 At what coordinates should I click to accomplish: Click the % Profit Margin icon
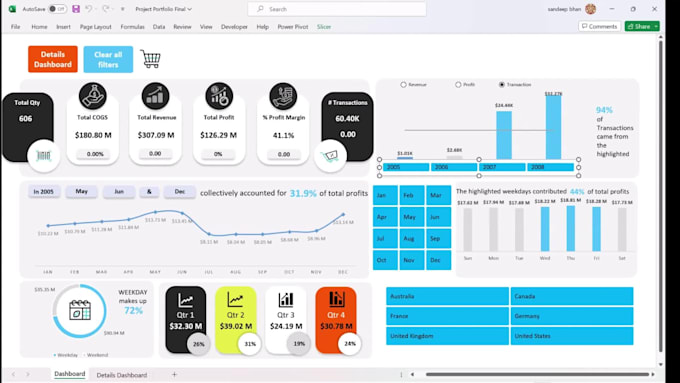pyautogui.click(x=283, y=96)
